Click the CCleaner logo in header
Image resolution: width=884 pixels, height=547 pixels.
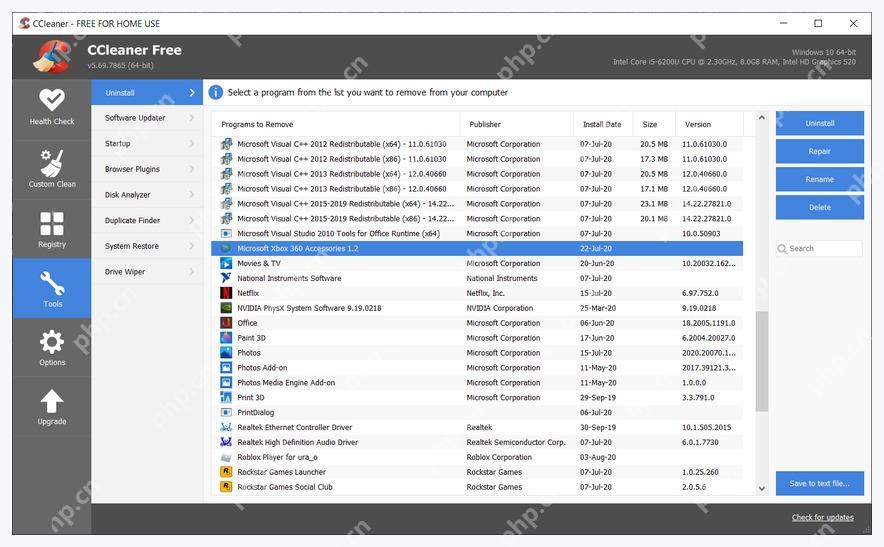(x=52, y=56)
